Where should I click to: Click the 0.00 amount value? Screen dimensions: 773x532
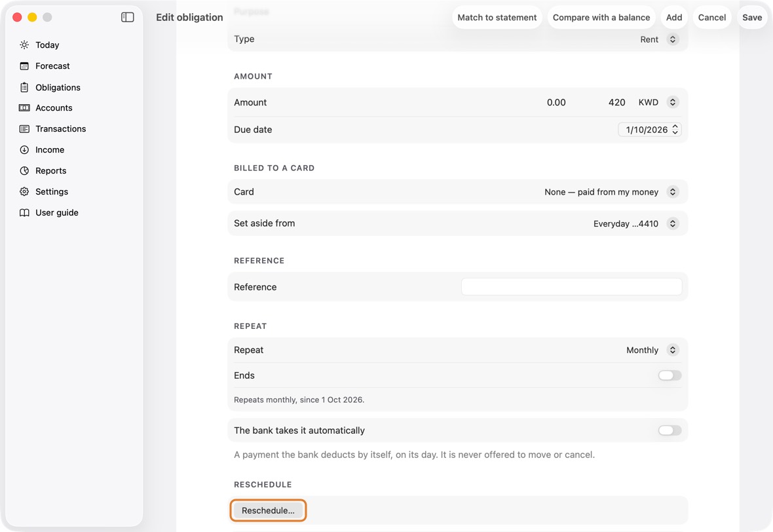(556, 102)
